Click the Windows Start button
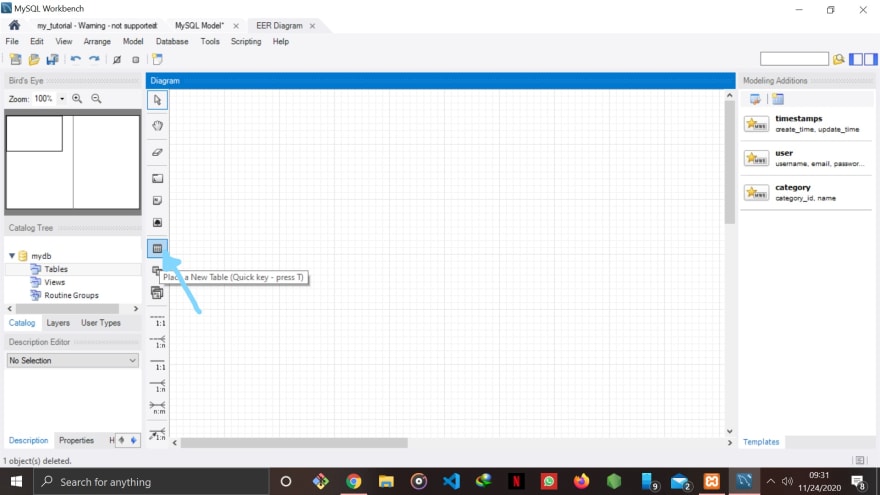The width and height of the screenshot is (880, 495). coord(16,482)
